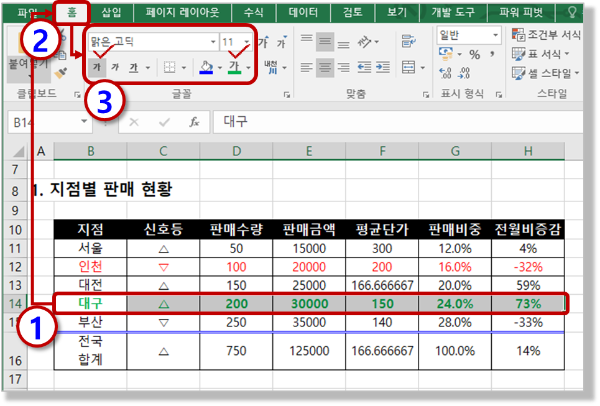Open 표 서식 format as table
The width and height of the screenshot is (600, 406).
(540, 54)
